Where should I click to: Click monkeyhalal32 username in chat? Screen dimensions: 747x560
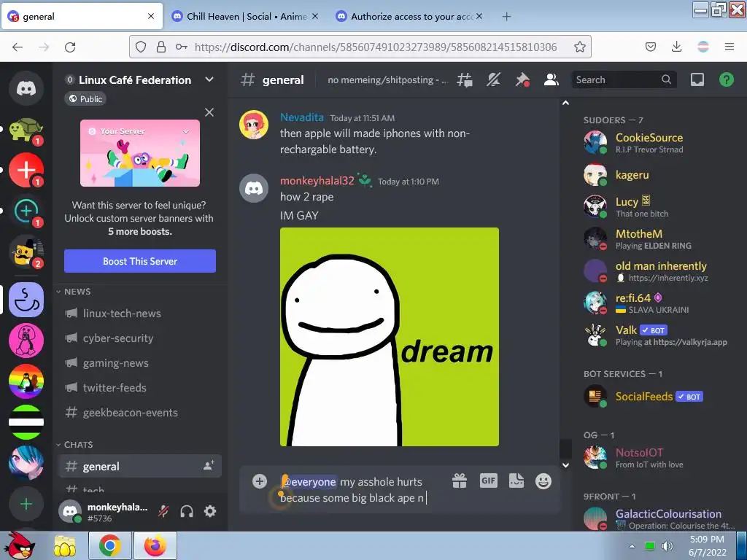pos(317,181)
